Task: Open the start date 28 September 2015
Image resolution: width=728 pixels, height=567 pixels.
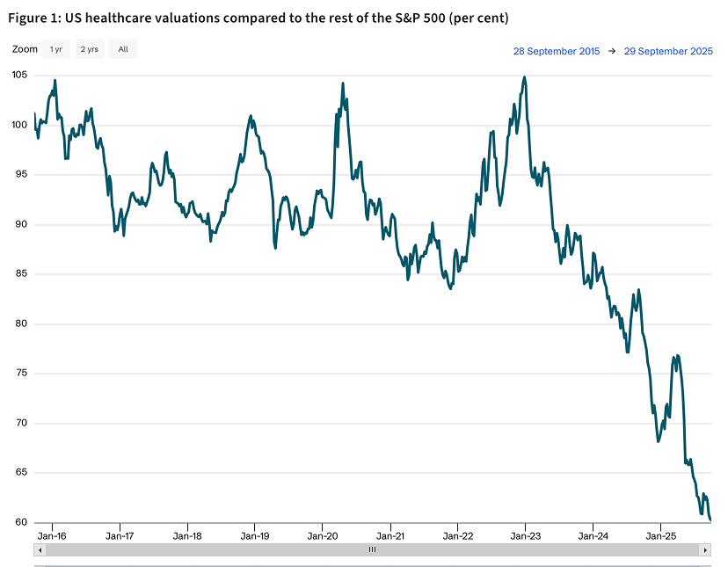Action: point(557,51)
